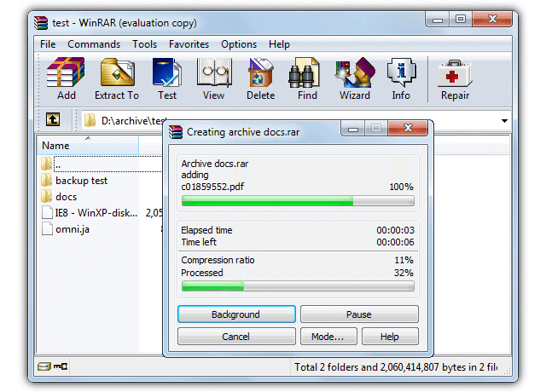Select the Delete files toolbar icon

(x=260, y=78)
